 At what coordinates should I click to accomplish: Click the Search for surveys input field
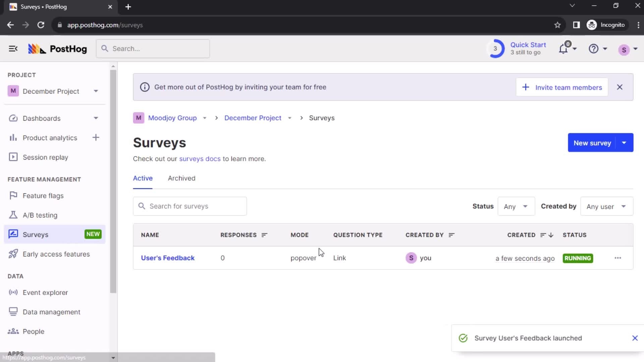tap(190, 206)
